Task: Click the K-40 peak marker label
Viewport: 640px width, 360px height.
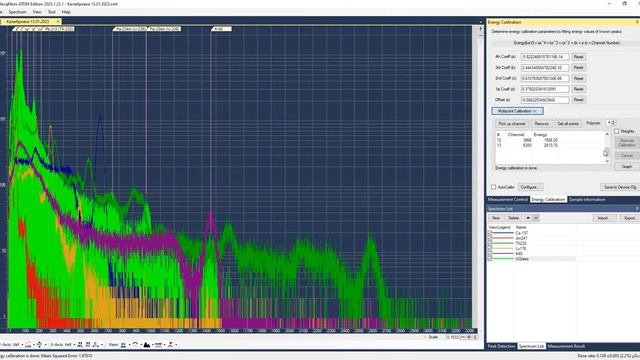Action: click(x=221, y=29)
